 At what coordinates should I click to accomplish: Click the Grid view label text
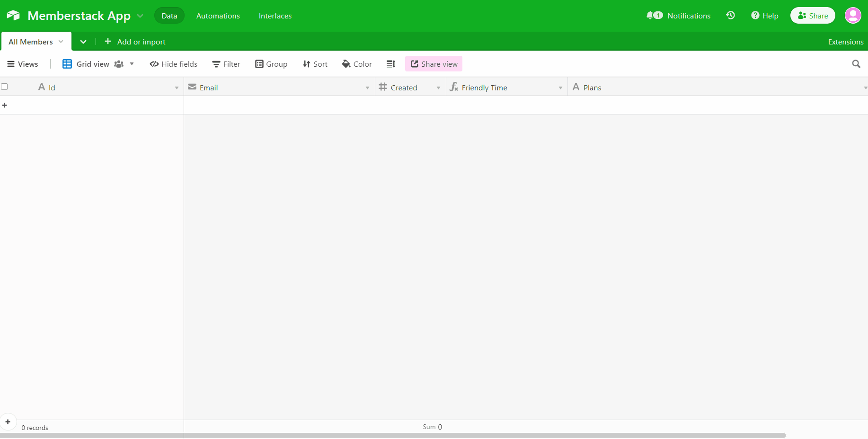[x=93, y=64]
